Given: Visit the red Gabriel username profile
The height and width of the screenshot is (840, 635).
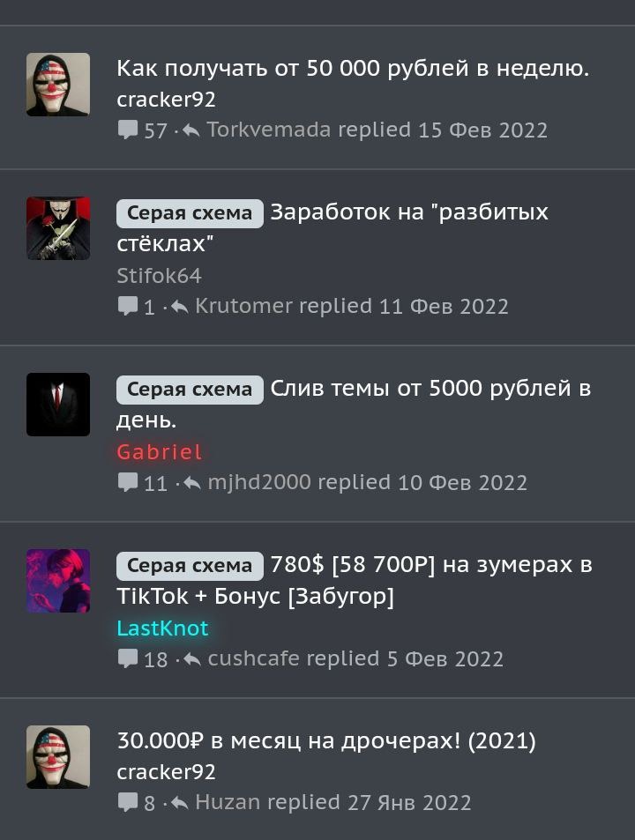Looking at the screenshot, I should coord(159,452).
